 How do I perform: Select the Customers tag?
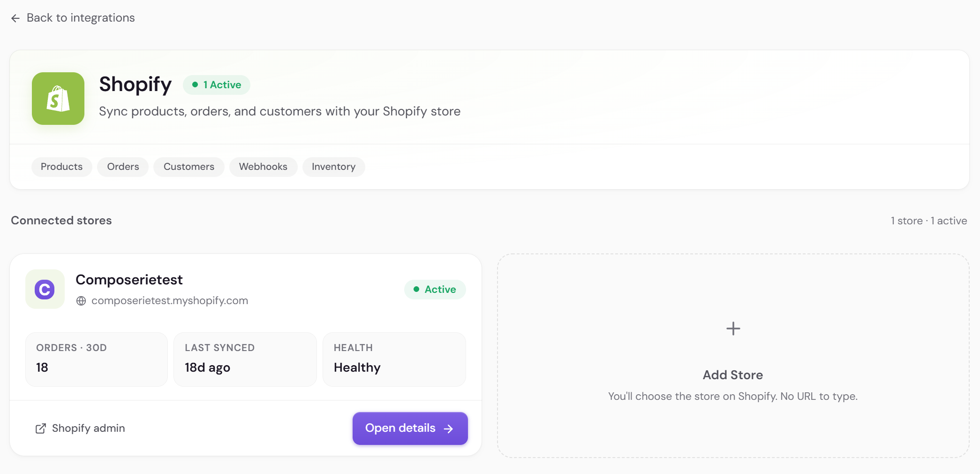(189, 167)
